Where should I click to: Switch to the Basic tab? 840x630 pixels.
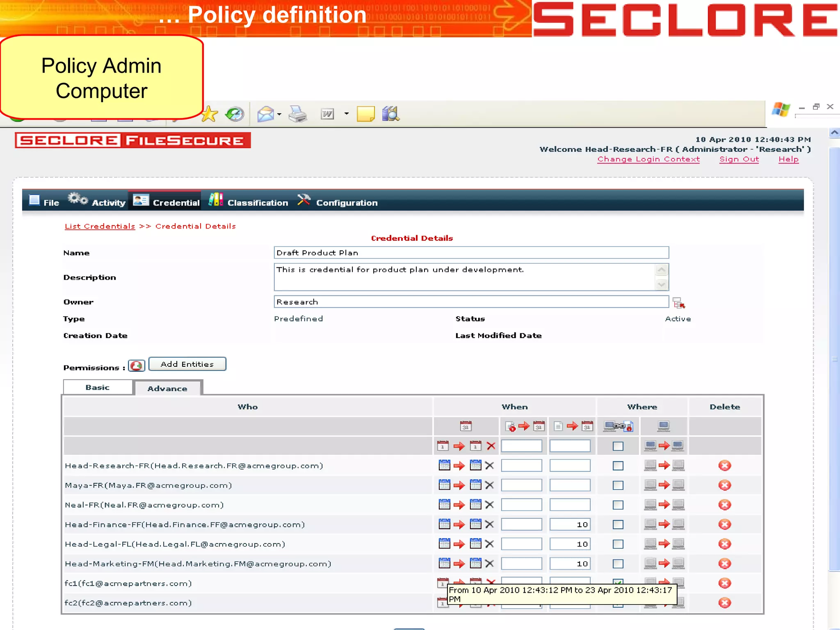[98, 388]
